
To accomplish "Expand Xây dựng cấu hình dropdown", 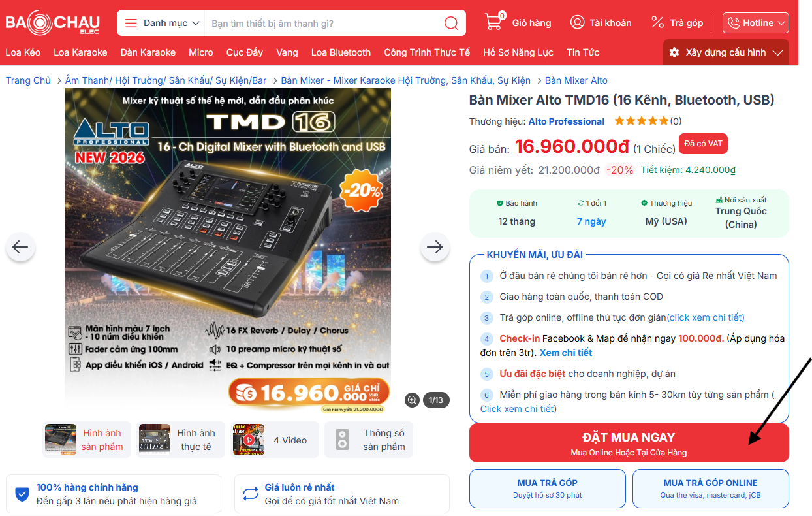I will pos(726,52).
